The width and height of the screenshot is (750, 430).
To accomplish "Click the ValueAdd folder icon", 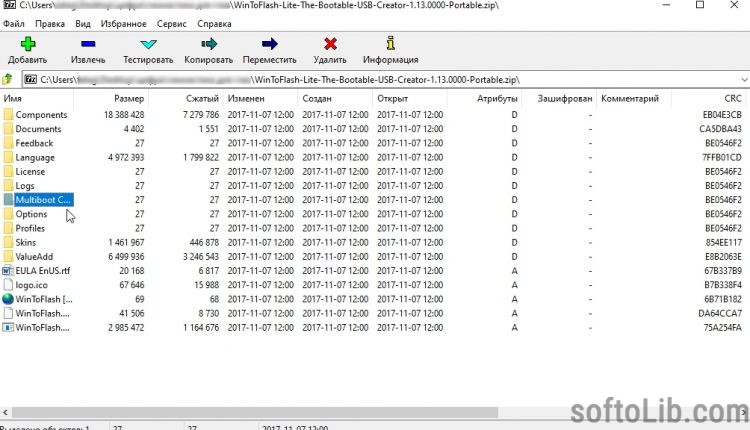I will click(8, 256).
